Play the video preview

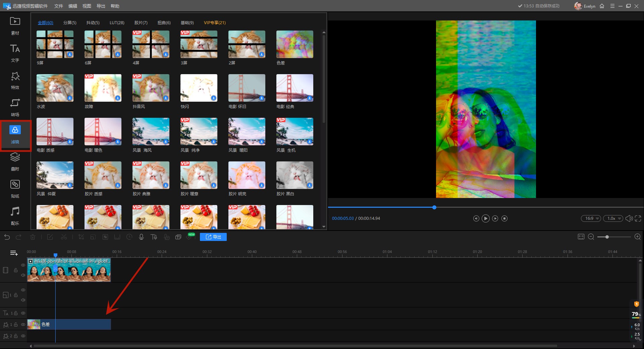tap(485, 218)
